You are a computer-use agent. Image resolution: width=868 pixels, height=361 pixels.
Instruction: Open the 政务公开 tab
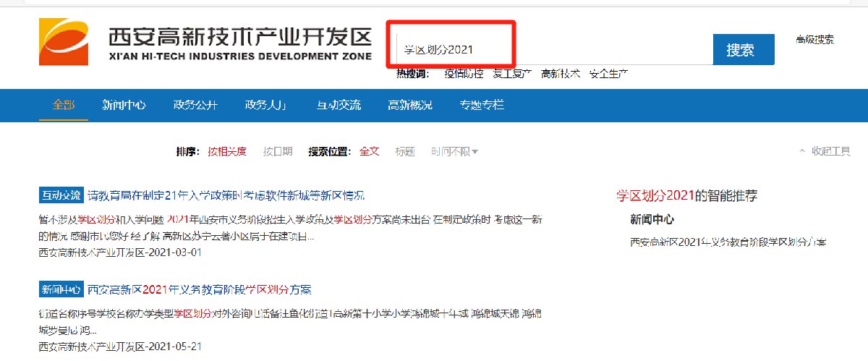pos(195,105)
